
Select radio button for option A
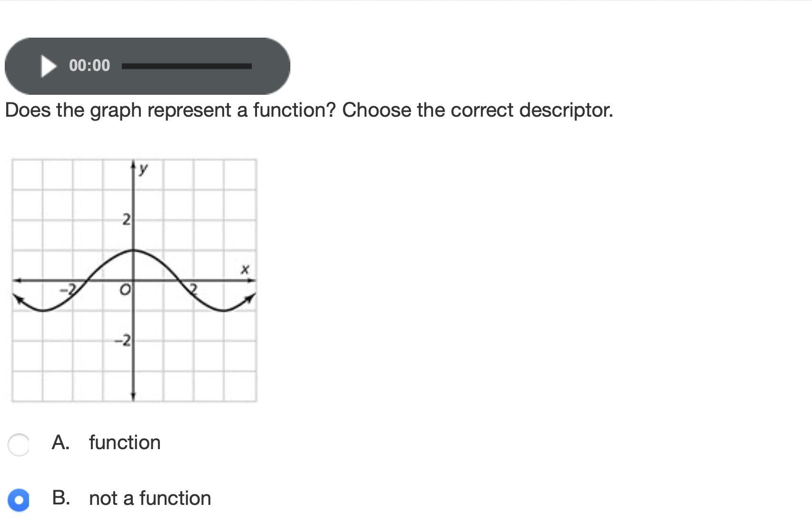(x=19, y=444)
